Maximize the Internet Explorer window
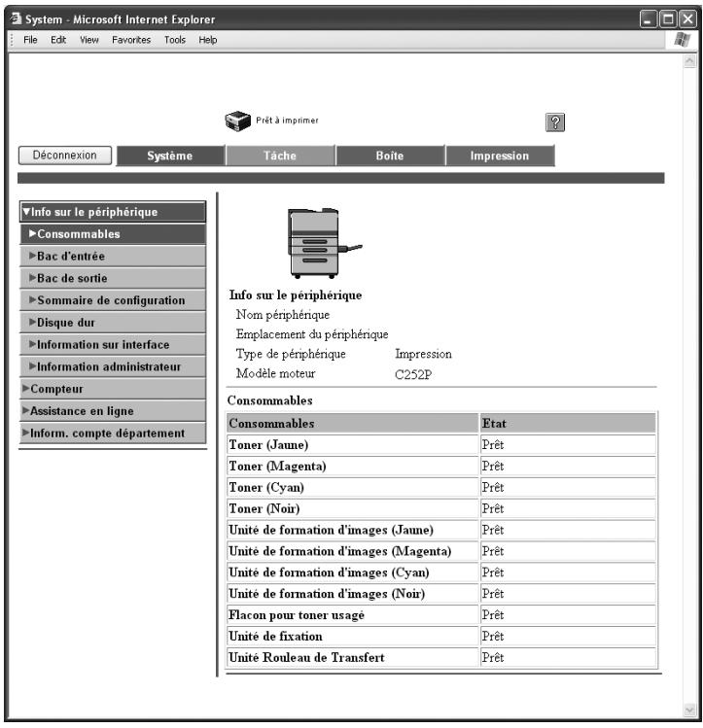 point(668,19)
